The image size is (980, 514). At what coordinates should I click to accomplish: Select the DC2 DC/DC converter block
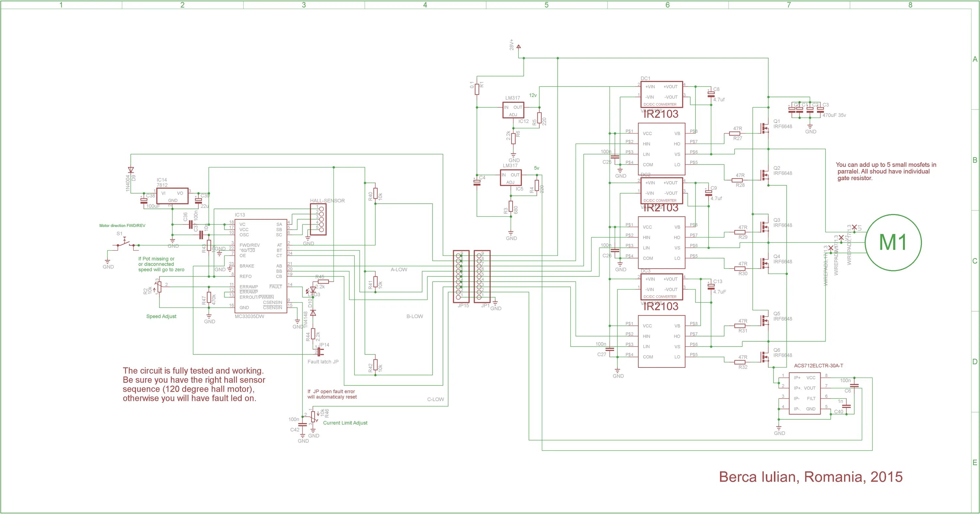pos(661,191)
